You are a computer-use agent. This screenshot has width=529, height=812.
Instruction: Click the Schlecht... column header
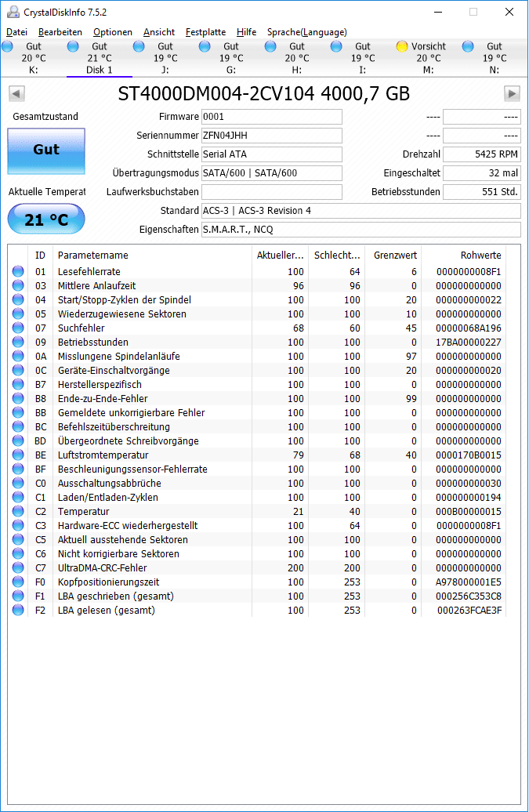pos(336,256)
